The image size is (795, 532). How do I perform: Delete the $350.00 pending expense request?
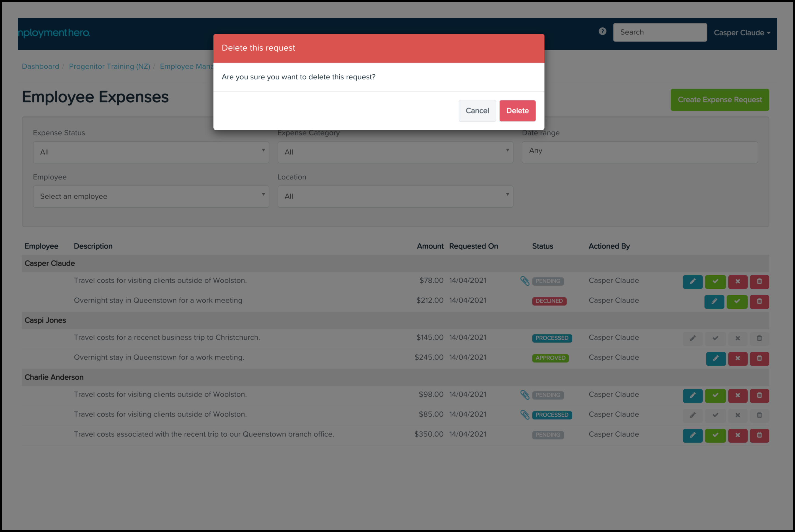(x=759, y=435)
